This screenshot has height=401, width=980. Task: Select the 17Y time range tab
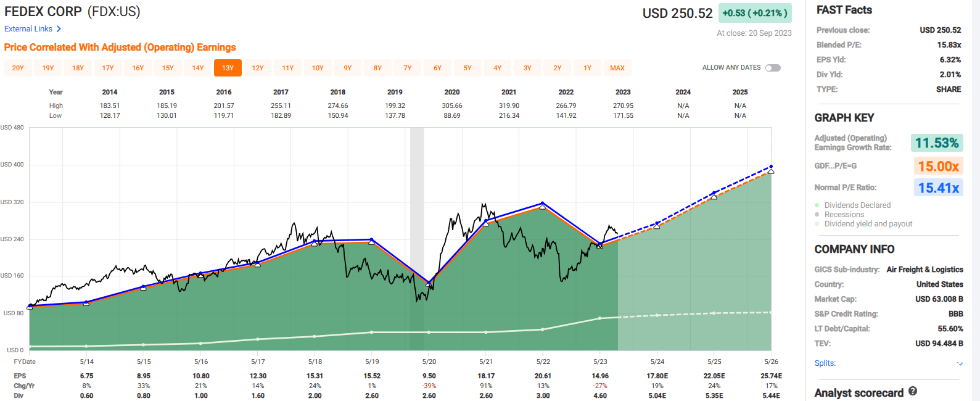pos(108,68)
